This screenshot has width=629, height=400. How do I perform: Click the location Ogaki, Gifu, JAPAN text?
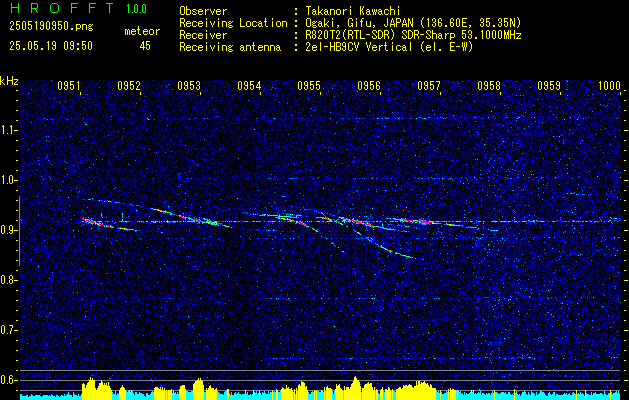(x=411, y=23)
